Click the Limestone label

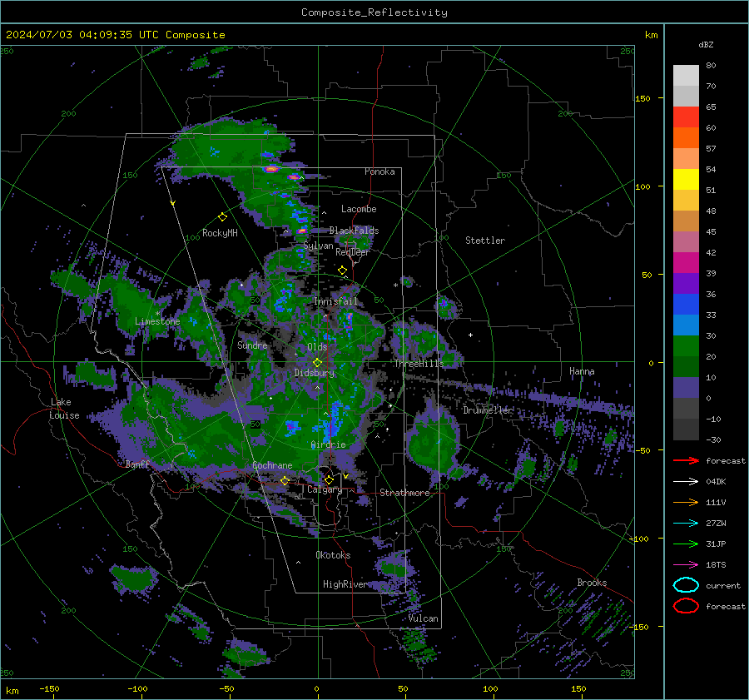(x=157, y=321)
